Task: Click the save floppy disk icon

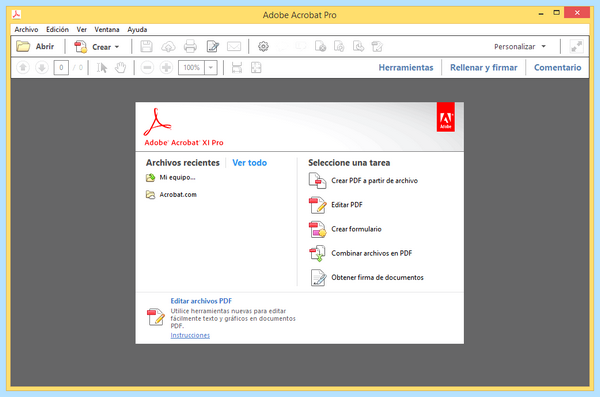Action: [146, 47]
